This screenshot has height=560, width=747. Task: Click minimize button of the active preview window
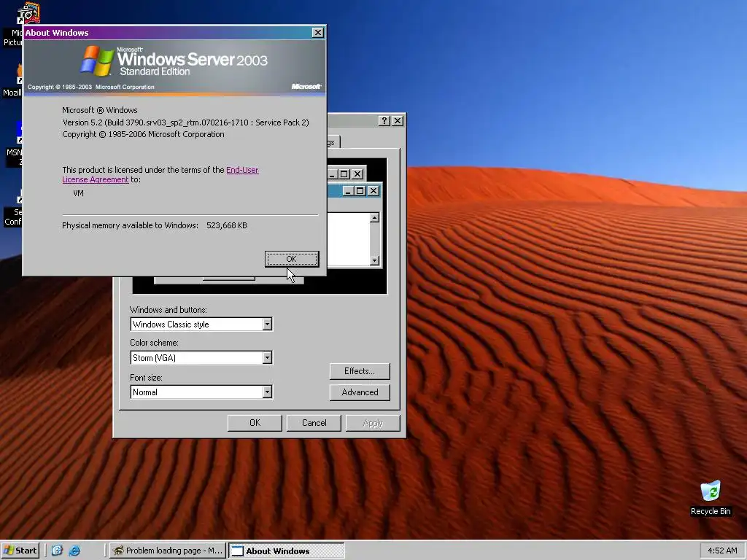point(348,191)
